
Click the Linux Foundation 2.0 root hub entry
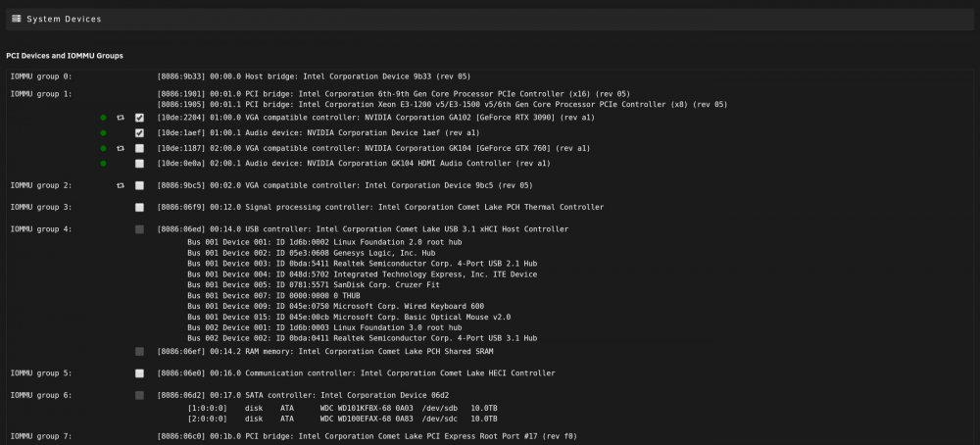click(x=325, y=242)
